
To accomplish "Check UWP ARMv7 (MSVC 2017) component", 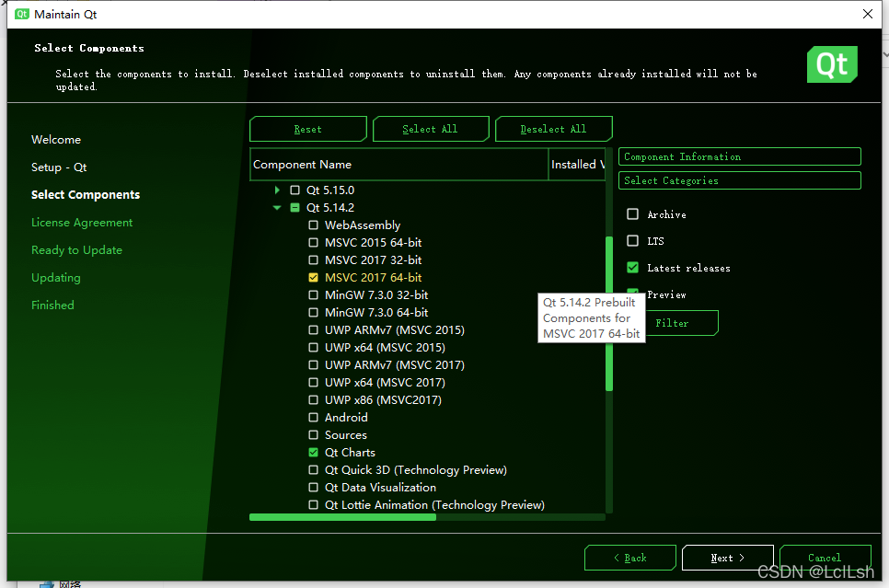I will 313,365.
